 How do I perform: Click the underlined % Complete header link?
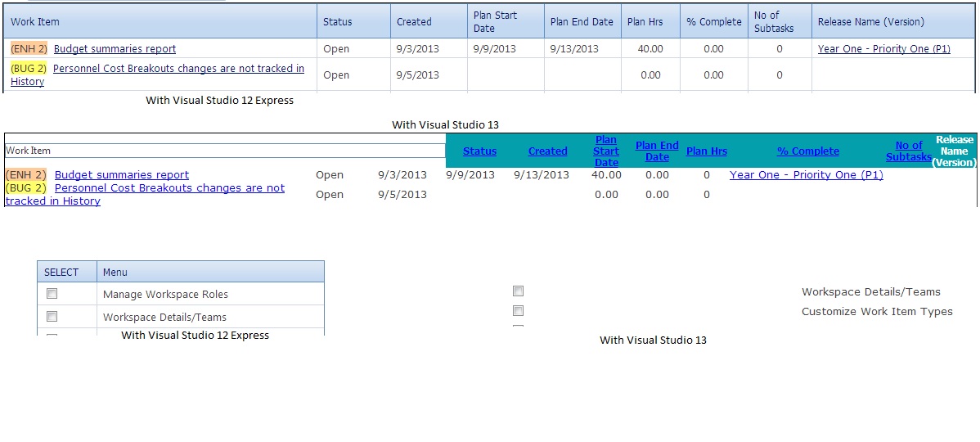(x=808, y=151)
